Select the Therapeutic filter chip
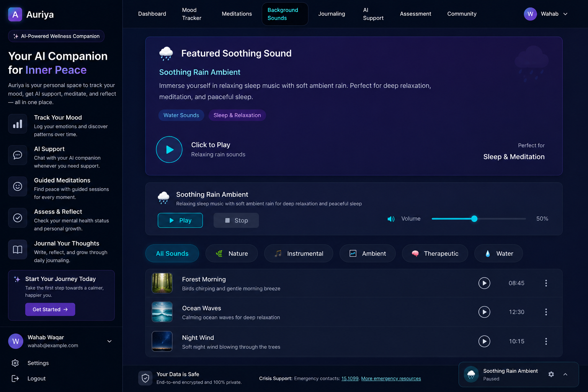Viewport: 588px width, 392px height. 435,253
